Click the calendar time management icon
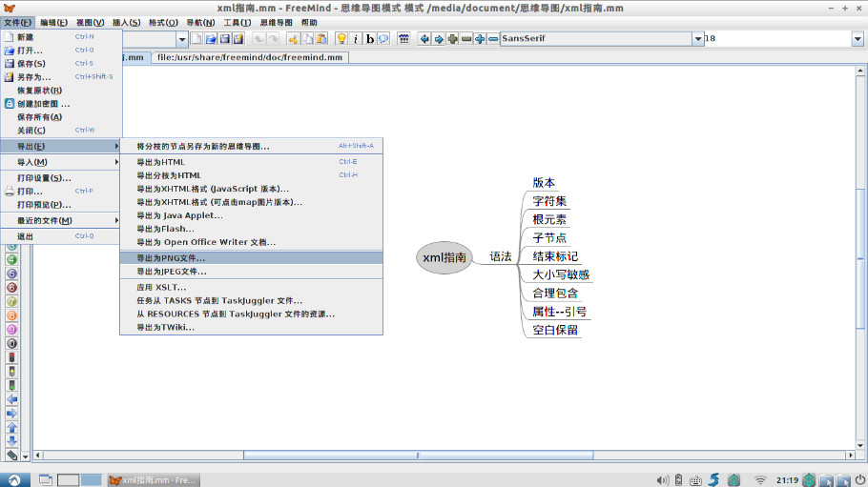The height and width of the screenshot is (487, 868). [x=403, y=38]
